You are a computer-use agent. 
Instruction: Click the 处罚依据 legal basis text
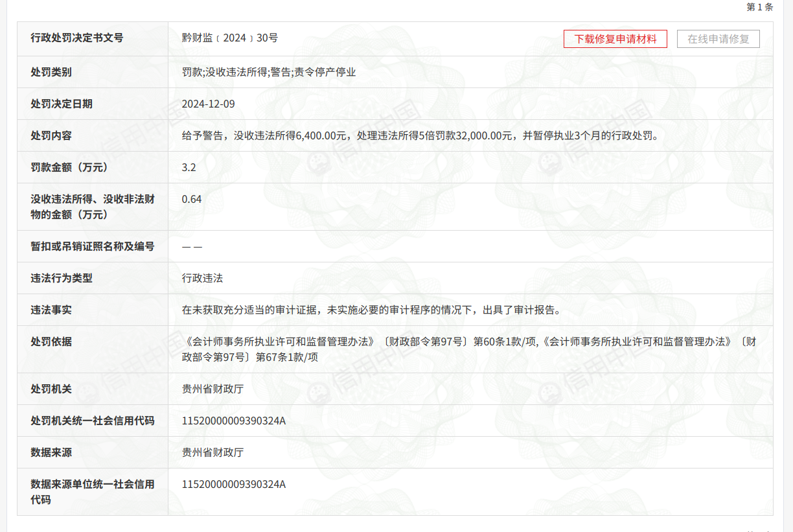469,349
